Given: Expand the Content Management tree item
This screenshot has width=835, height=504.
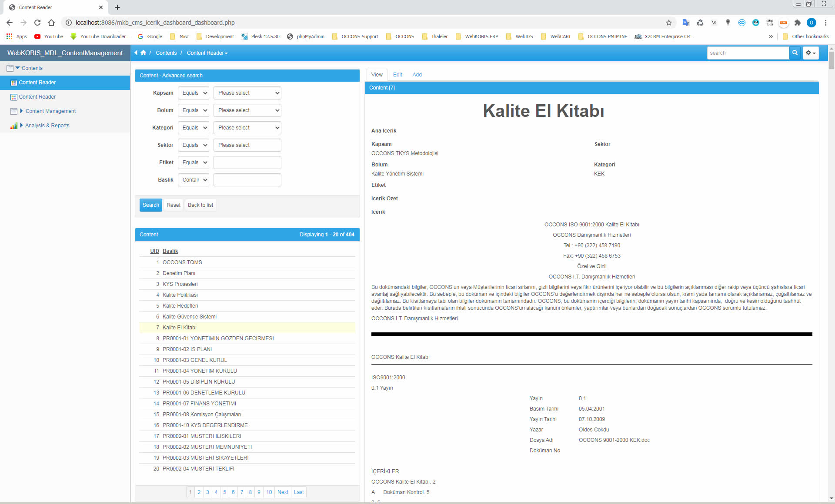Looking at the screenshot, I should pos(21,111).
